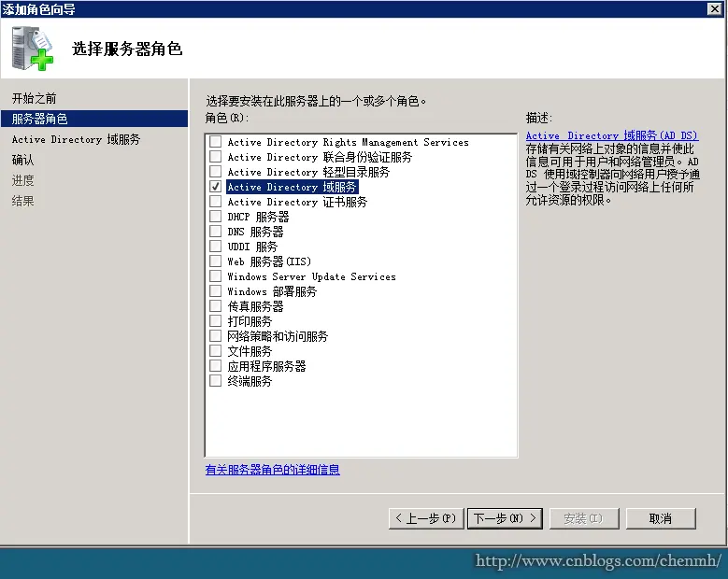This screenshot has width=728, height=579.
Task: Select Web 服务器(IIS) label
Action: coord(269,261)
